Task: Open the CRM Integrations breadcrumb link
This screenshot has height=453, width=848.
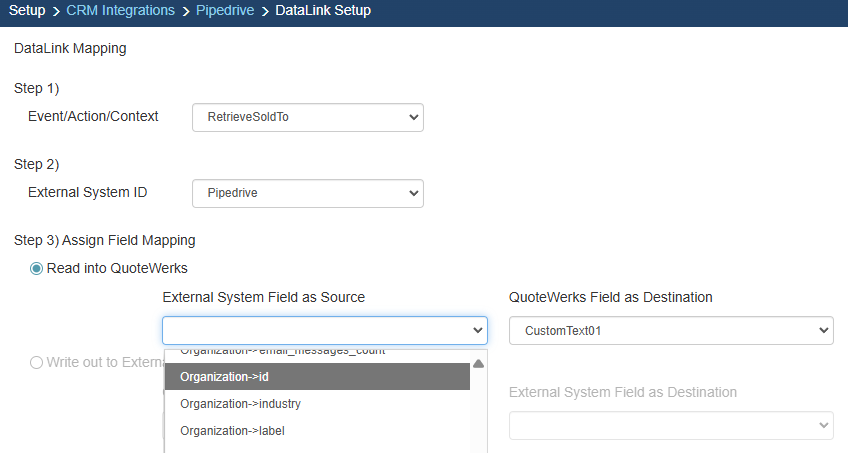Action: click(x=120, y=11)
